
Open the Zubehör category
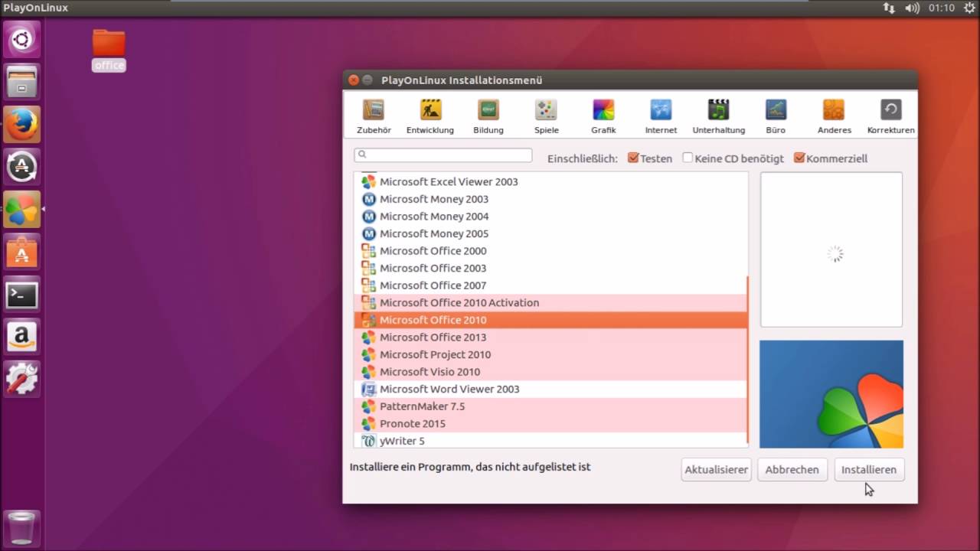tap(374, 115)
